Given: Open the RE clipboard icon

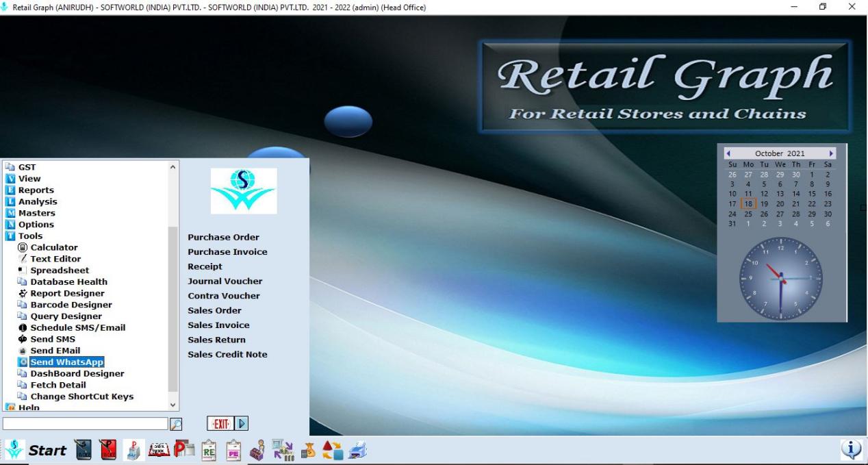Looking at the screenshot, I should click(209, 450).
